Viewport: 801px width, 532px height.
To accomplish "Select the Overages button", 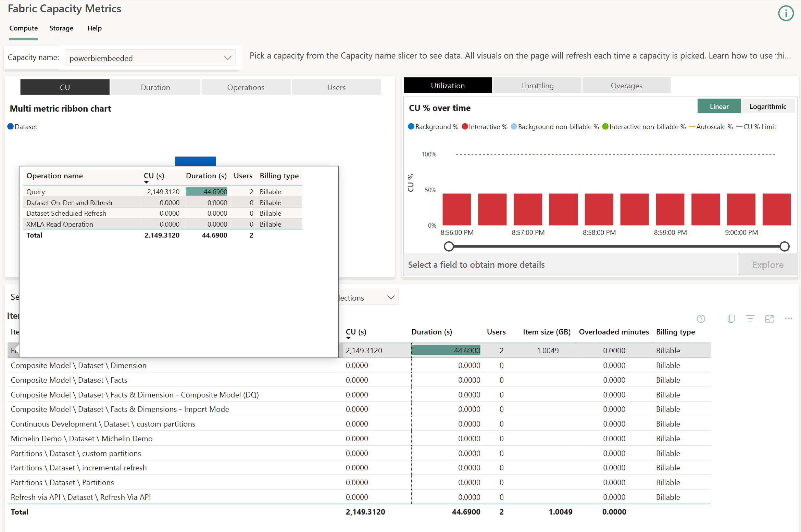I will click(626, 86).
